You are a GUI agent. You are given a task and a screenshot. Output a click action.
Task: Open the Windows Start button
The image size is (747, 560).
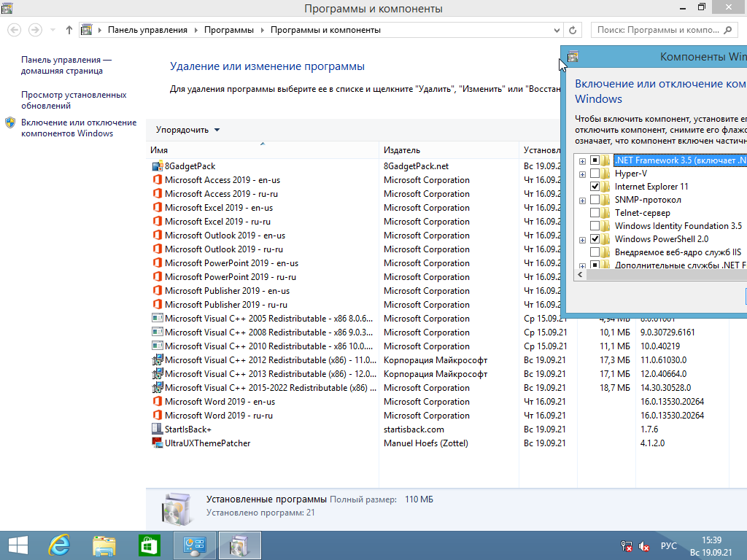coord(18,545)
